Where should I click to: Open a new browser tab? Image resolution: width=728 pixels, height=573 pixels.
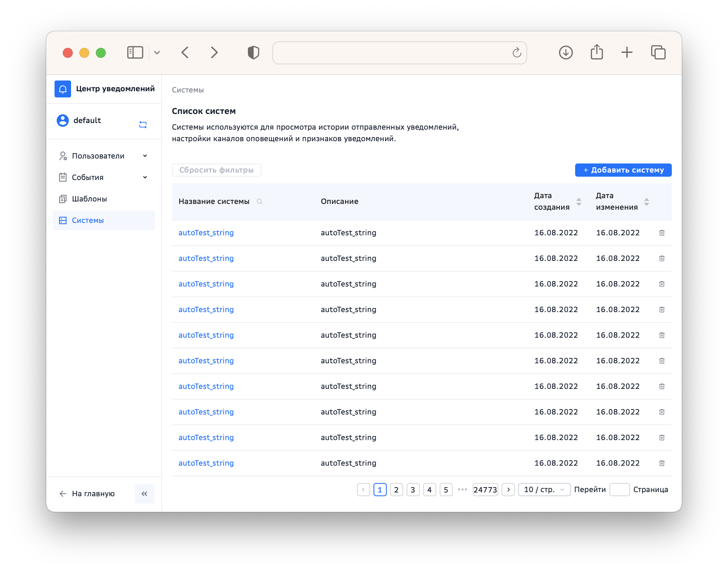627,52
